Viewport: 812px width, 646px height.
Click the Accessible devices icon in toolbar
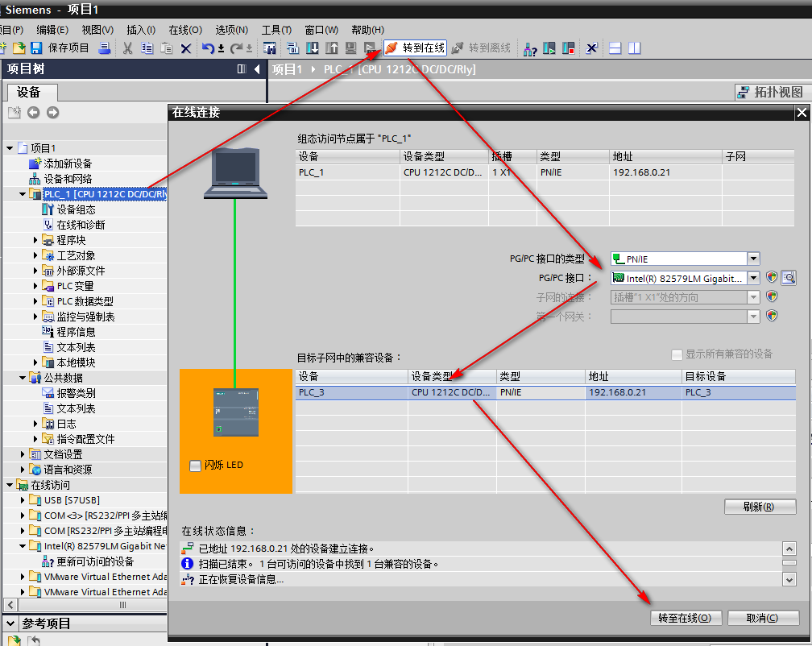tap(530, 48)
